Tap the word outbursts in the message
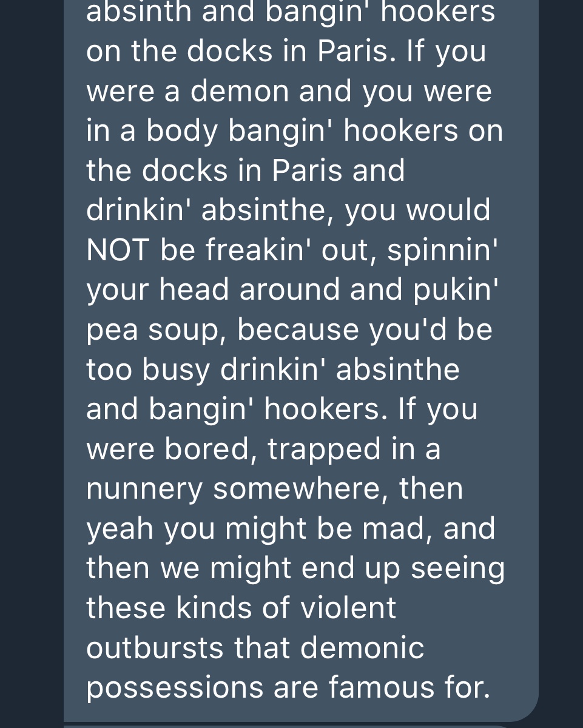 (x=157, y=647)
